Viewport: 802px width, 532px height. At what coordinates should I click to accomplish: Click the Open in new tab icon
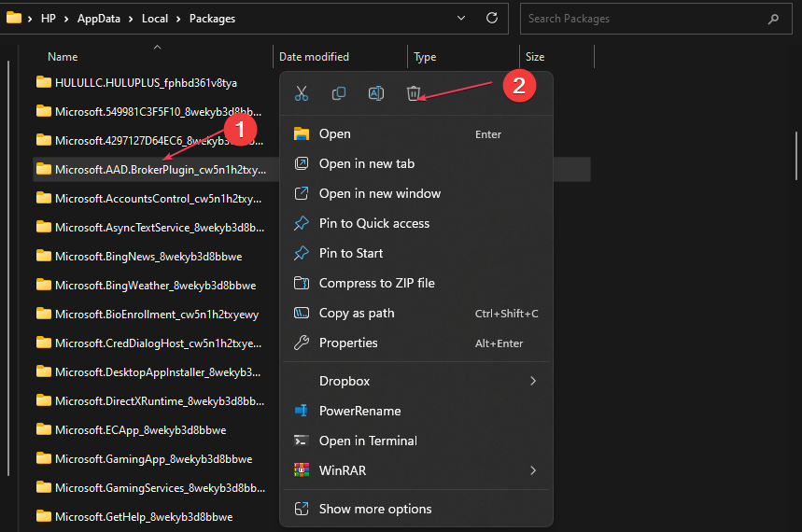tap(302, 163)
